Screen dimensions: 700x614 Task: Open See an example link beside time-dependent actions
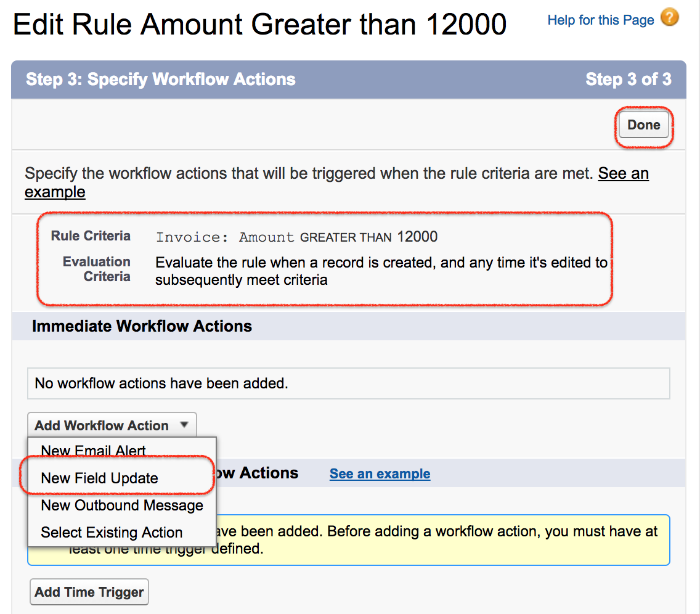click(380, 473)
